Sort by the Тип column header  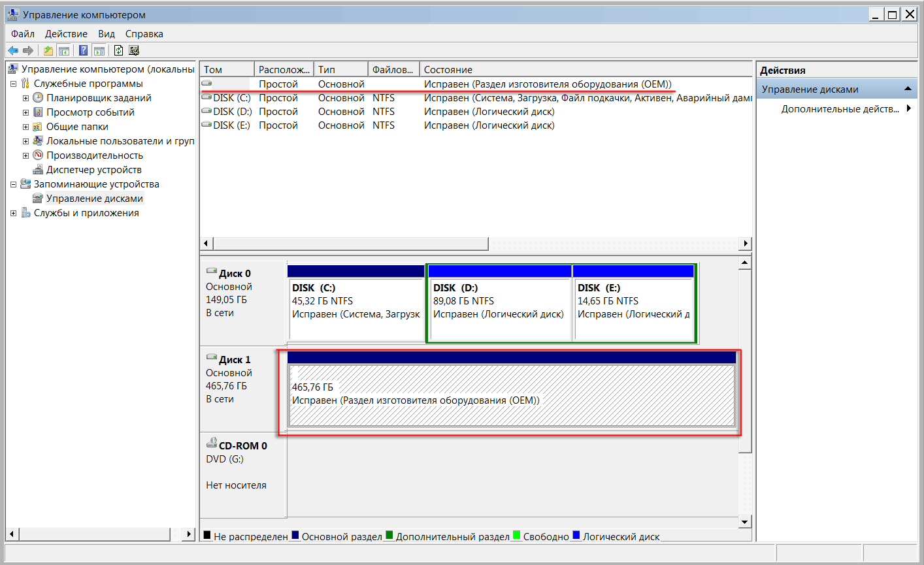[x=340, y=69]
